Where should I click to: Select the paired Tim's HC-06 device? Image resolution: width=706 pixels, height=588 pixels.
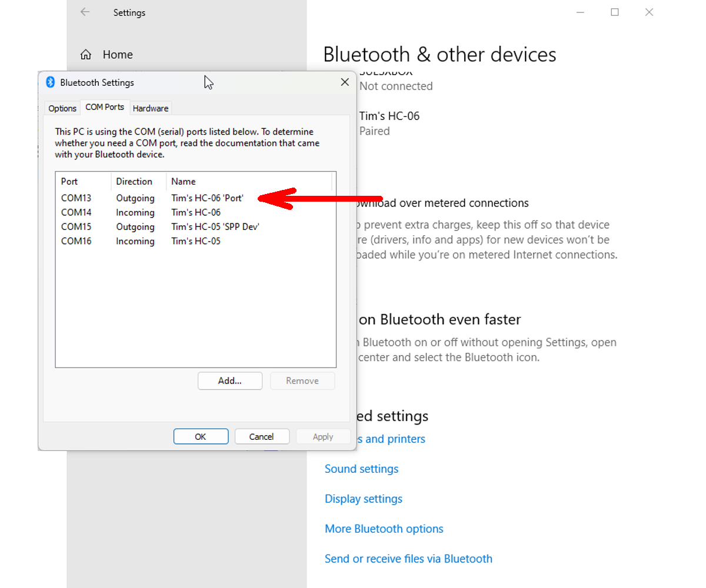389,116
